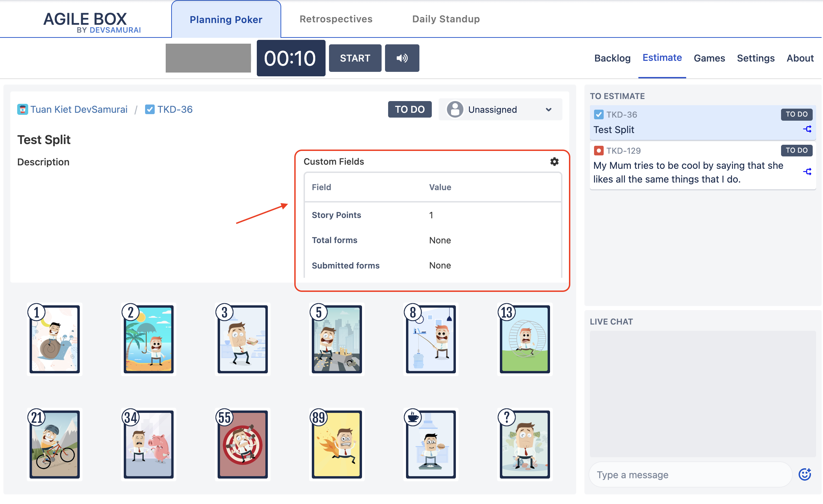Click the Test Split issue title
Screen dimensions: 823x504
pos(44,140)
